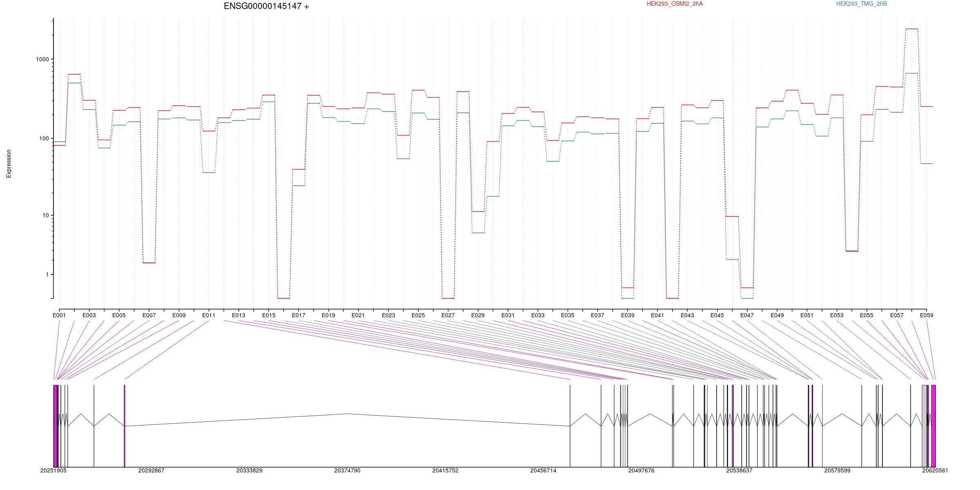Click the exon label E031
The width and height of the screenshot is (980, 490).
pos(508,315)
